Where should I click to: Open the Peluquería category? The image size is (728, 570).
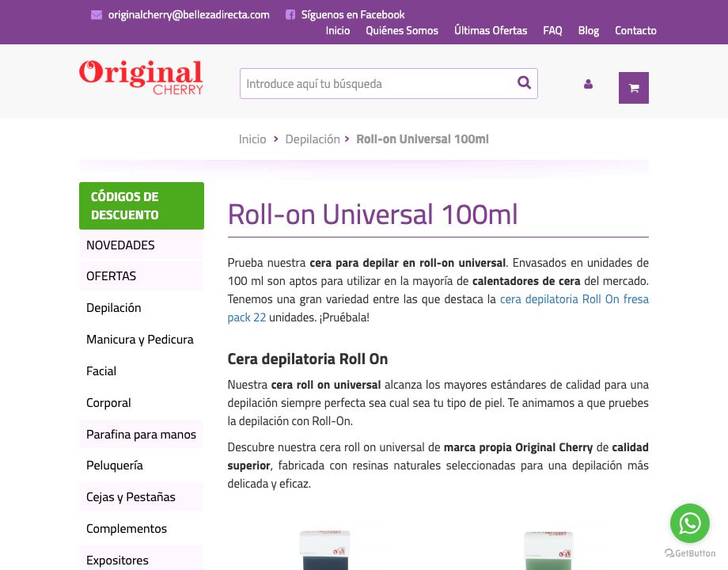142,465
